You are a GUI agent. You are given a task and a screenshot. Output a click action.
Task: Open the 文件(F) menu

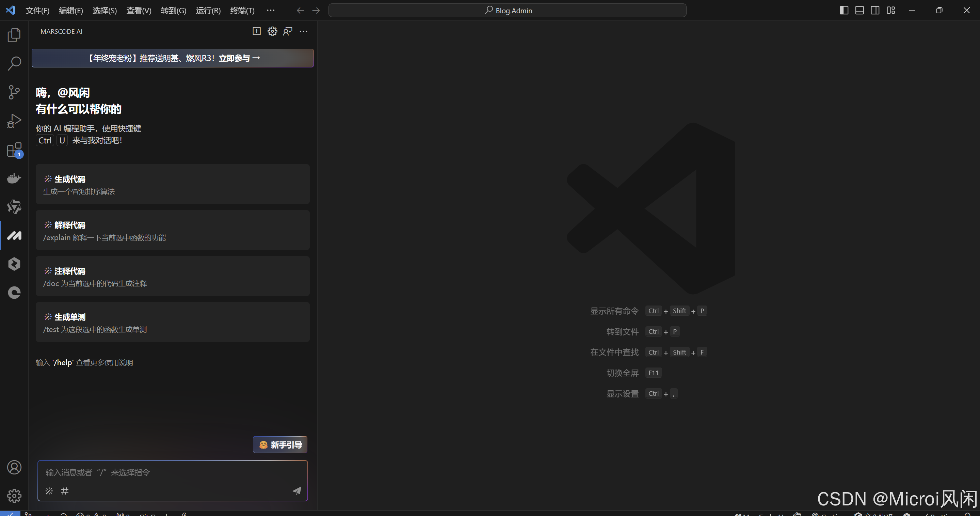pos(37,11)
